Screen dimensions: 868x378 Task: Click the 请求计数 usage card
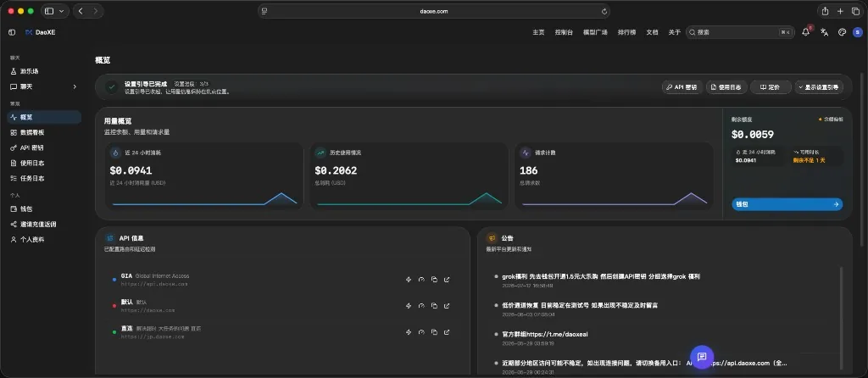point(614,176)
